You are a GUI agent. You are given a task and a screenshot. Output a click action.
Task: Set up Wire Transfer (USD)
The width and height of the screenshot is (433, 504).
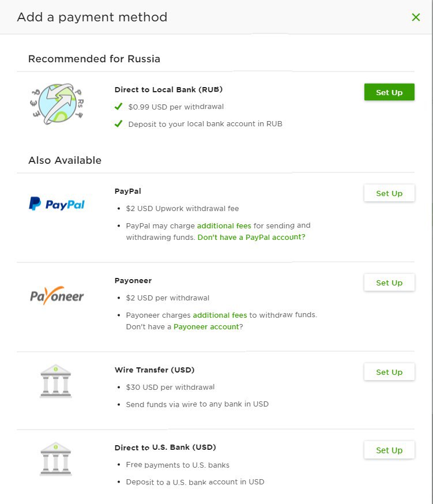(389, 372)
